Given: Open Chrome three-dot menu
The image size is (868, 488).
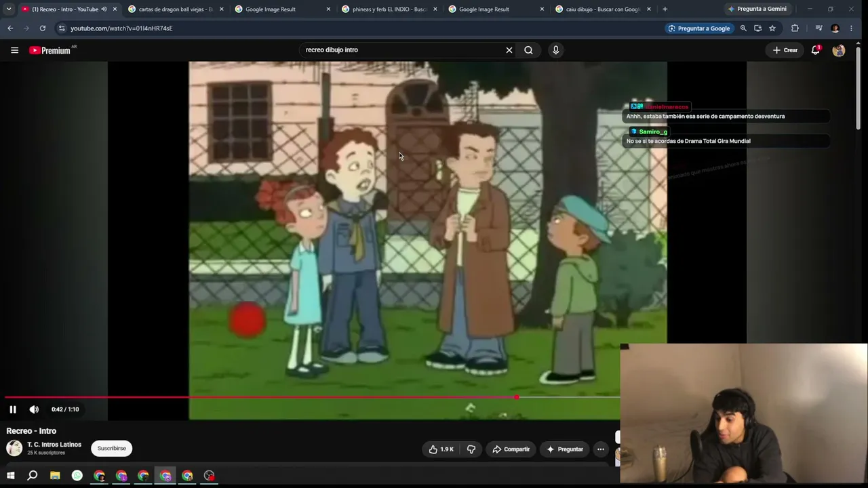Looking at the screenshot, I should point(851,28).
